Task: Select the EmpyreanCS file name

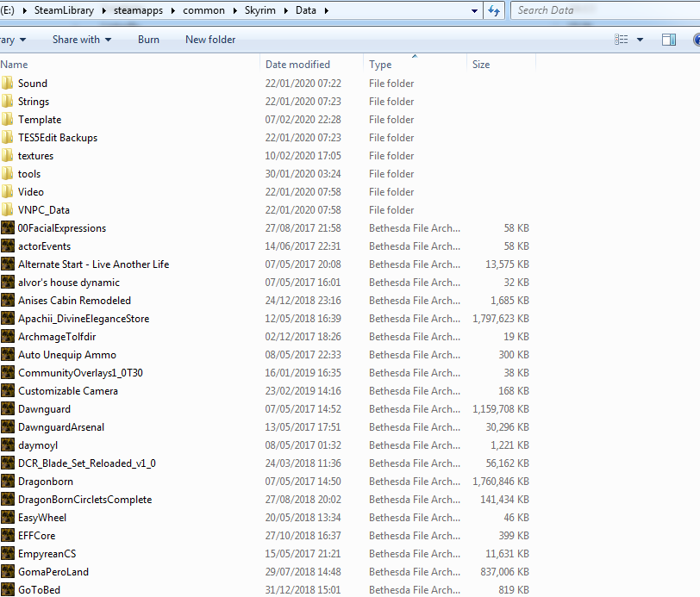Action: pos(47,554)
